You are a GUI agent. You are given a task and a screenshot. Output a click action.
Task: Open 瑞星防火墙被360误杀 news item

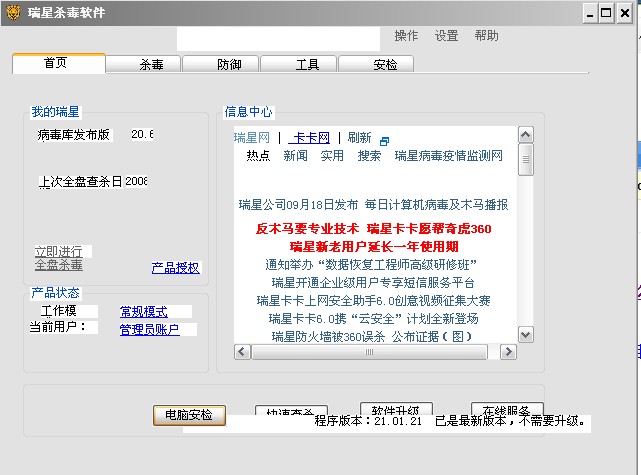click(372, 336)
